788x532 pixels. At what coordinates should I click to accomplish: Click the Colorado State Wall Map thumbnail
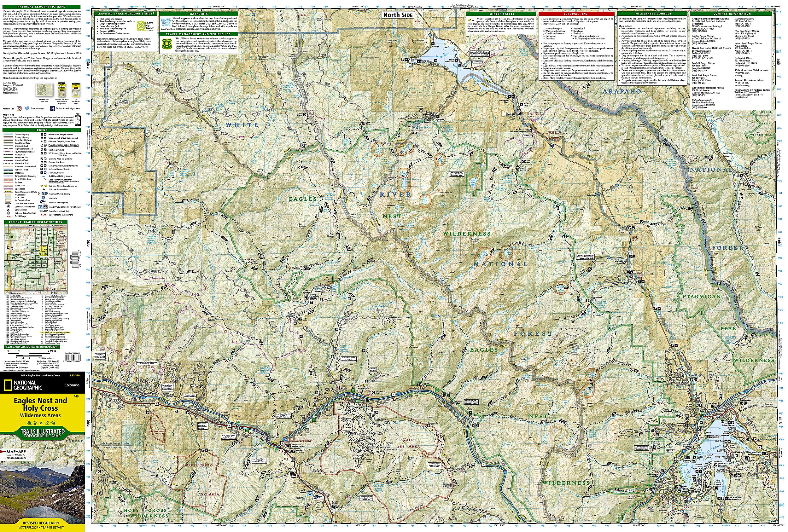(44, 90)
